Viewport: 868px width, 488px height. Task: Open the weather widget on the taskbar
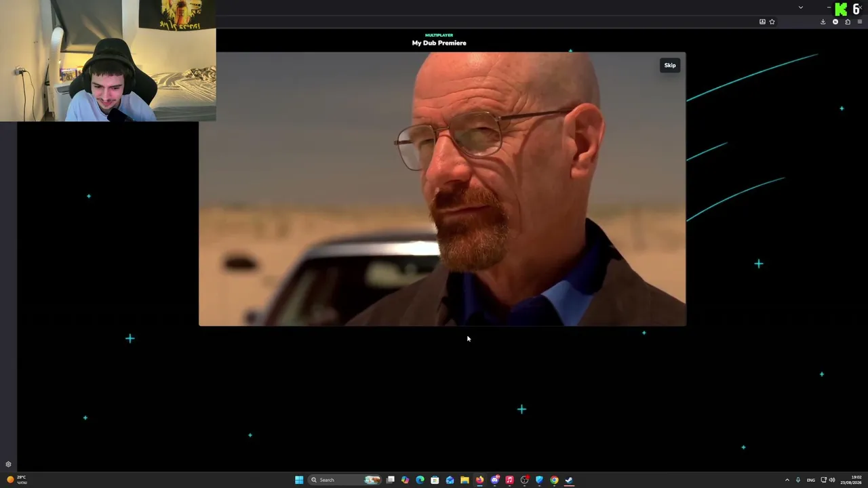(16, 480)
